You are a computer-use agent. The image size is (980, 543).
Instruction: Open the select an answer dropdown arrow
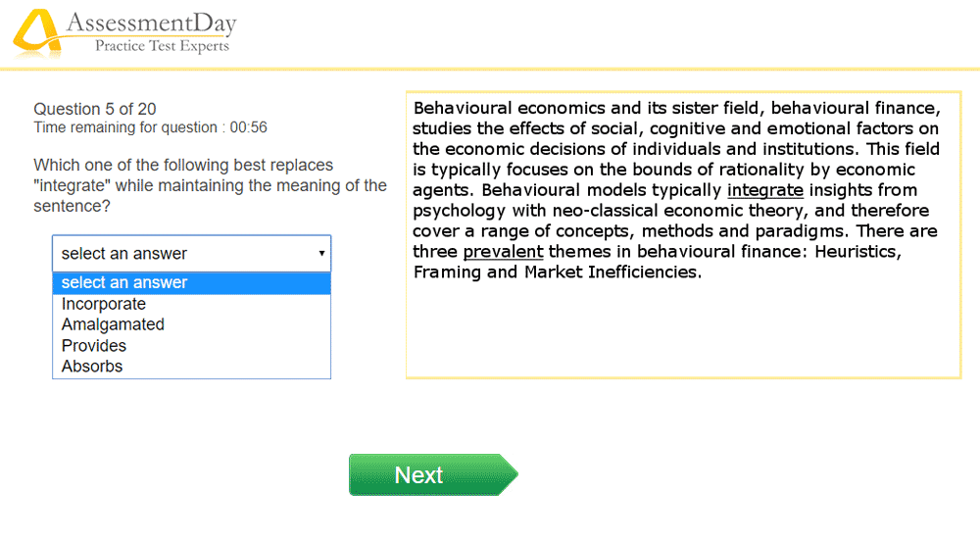point(321,254)
